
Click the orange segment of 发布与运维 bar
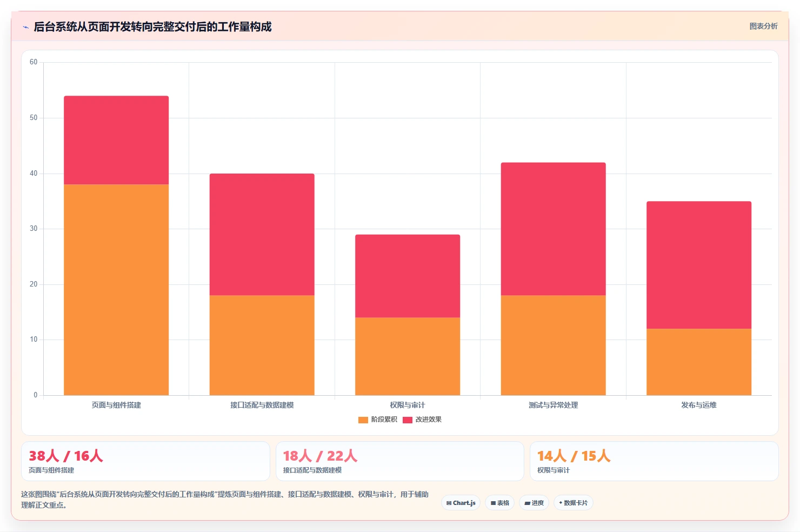[699, 362]
